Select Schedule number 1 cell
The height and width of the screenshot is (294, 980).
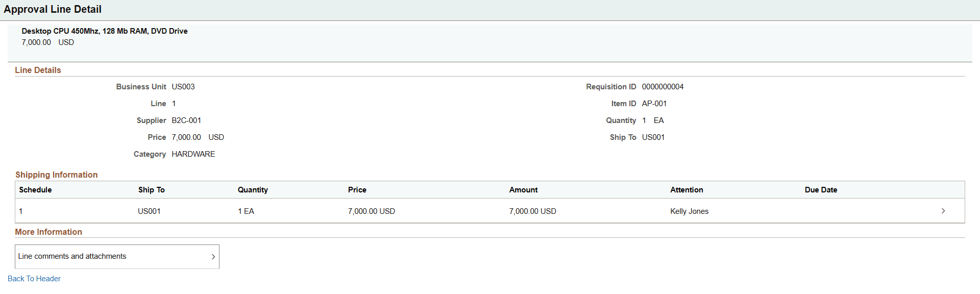(x=21, y=211)
